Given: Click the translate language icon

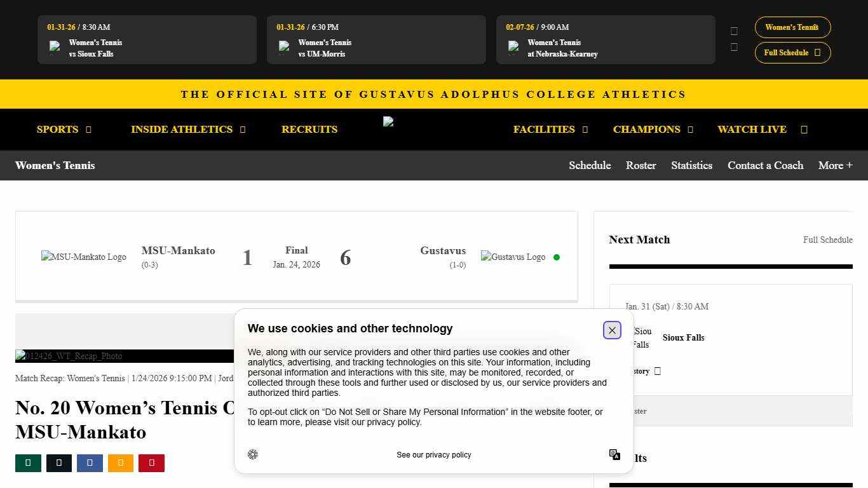Looking at the screenshot, I should 614,454.
